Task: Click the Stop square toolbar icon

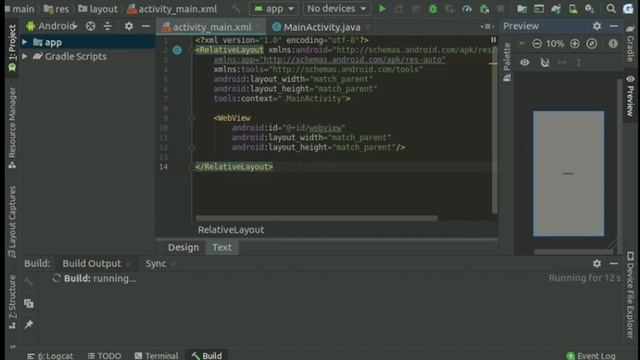Action: [x=500, y=9]
